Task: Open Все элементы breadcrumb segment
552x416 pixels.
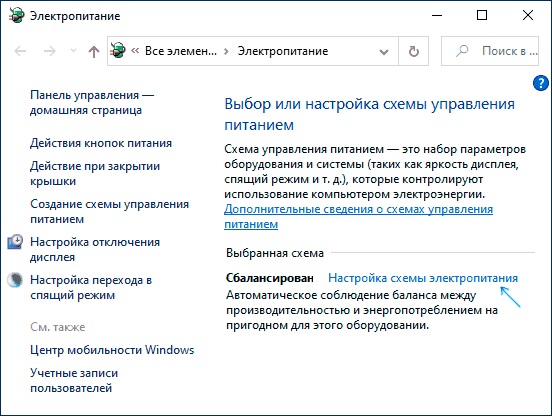Action: (181, 51)
